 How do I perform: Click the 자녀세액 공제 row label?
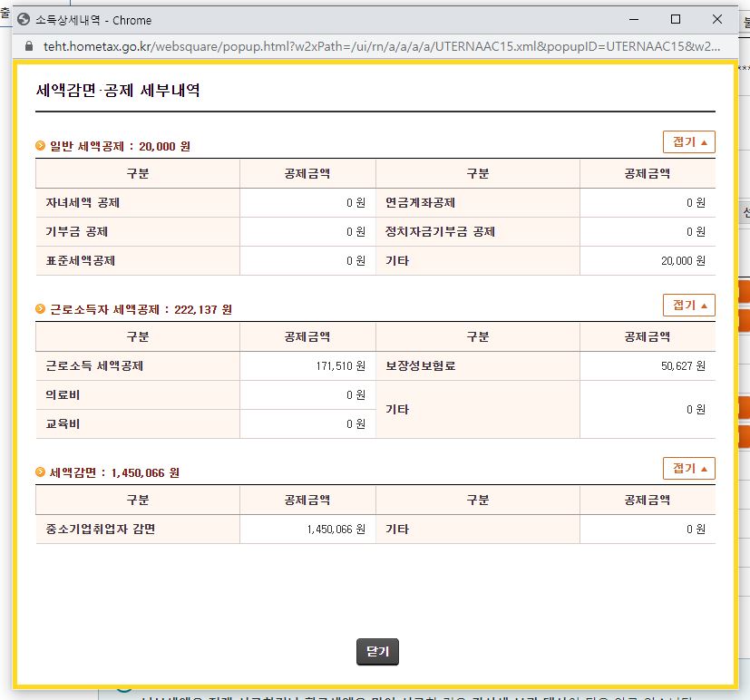pos(83,203)
